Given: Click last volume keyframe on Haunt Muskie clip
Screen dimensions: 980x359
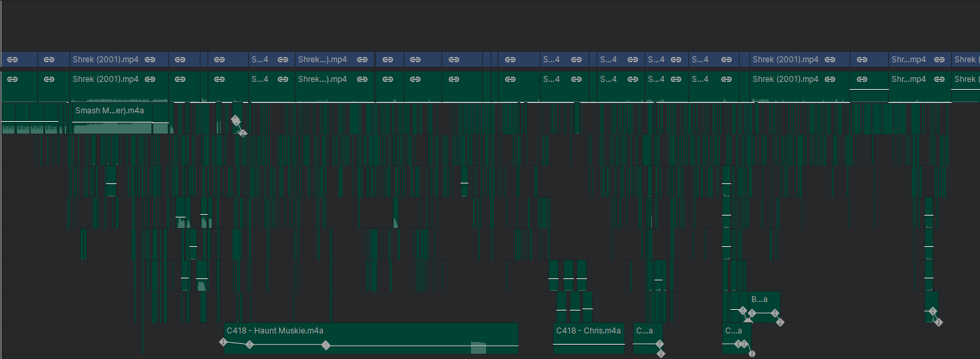Looking at the screenshot, I should pyautogui.click(x=326, y=345).
